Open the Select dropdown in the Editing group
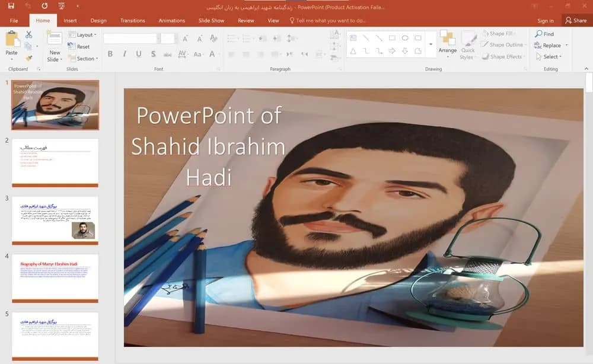 click(549, 57)
